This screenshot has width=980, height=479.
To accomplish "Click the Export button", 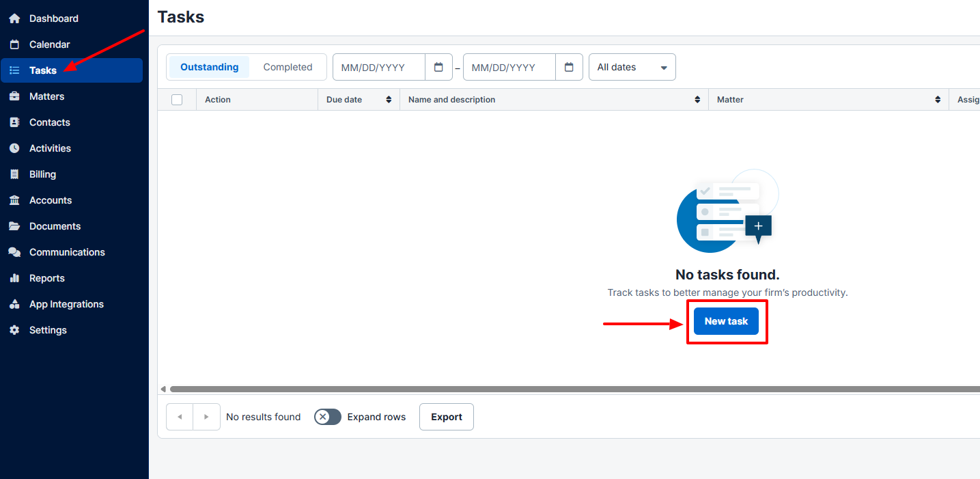I will [x=446, y=416].
